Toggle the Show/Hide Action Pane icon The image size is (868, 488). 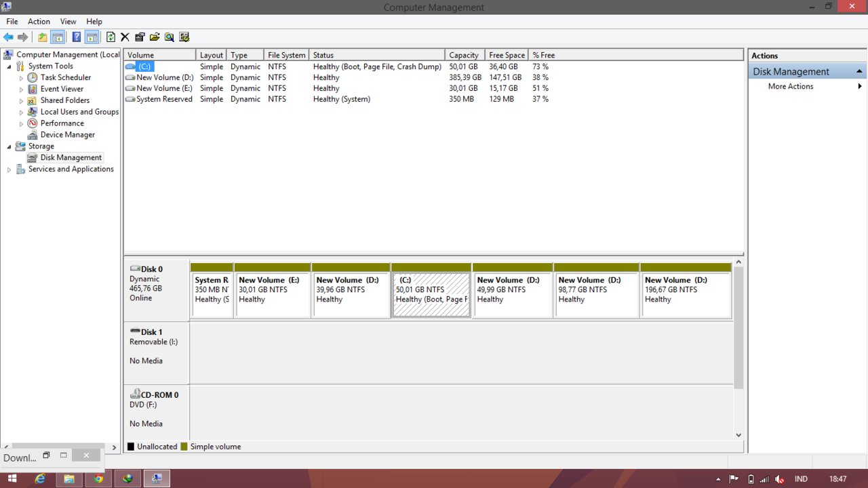point(92,37)
